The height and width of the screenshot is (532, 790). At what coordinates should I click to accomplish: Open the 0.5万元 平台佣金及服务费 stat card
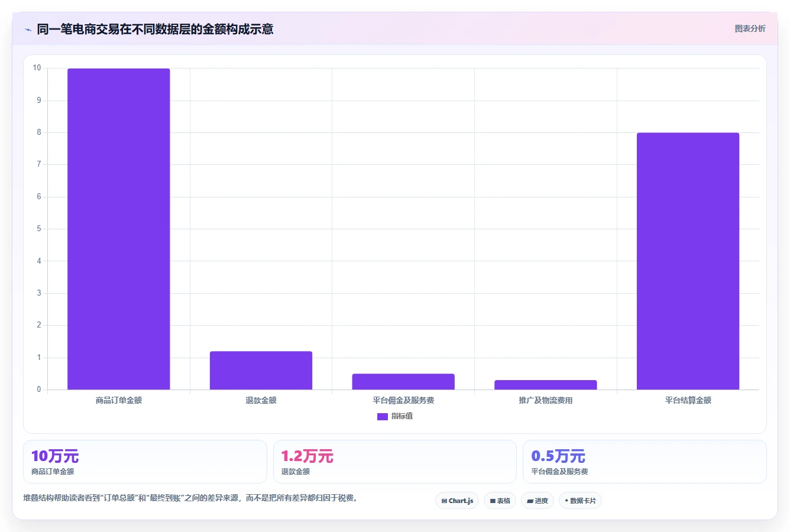pyautogui.click(x=645, y=462)
